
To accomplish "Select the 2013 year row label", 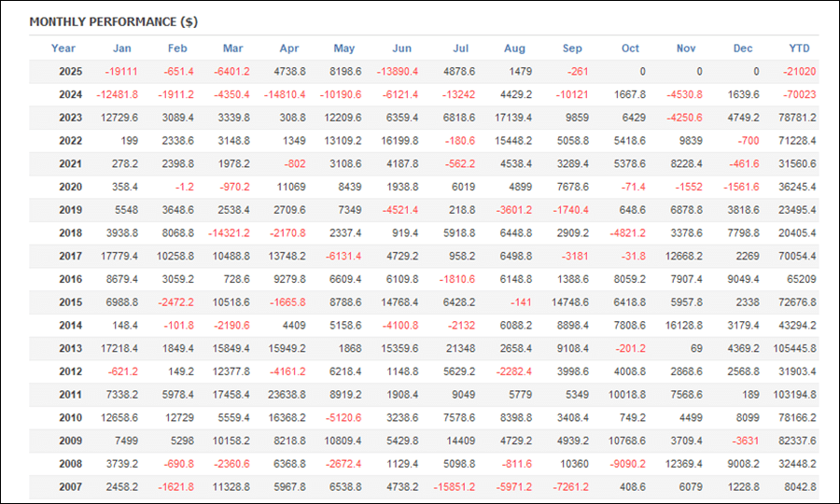I will (70, 349).
